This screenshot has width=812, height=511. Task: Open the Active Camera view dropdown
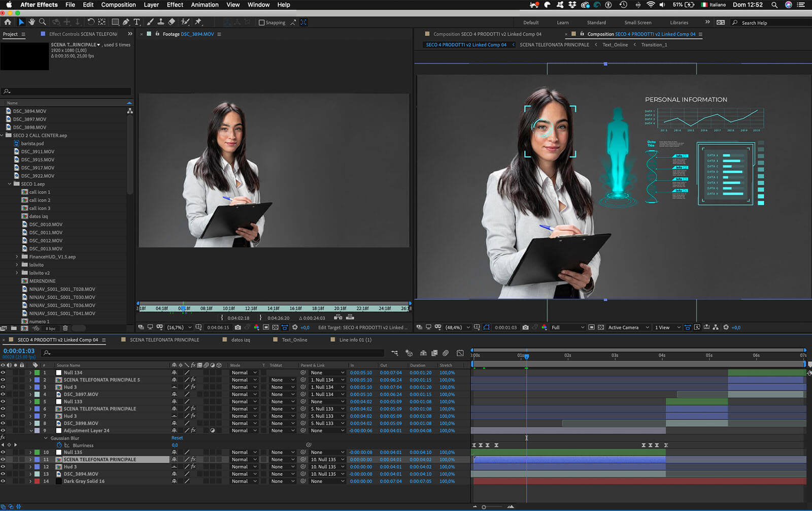(623, 327)
